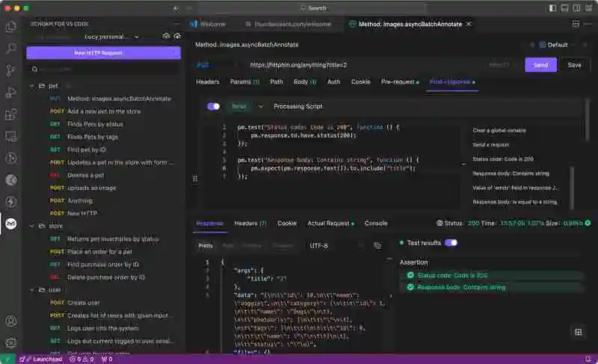Click customize layout icon in title bar

pyautogui.click(x=589, y=8)
